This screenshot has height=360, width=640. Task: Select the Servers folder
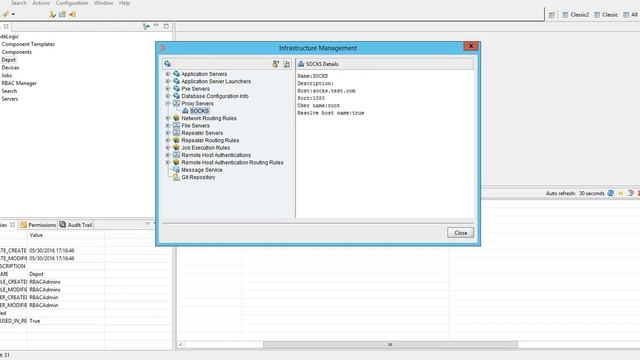point(9,99)
